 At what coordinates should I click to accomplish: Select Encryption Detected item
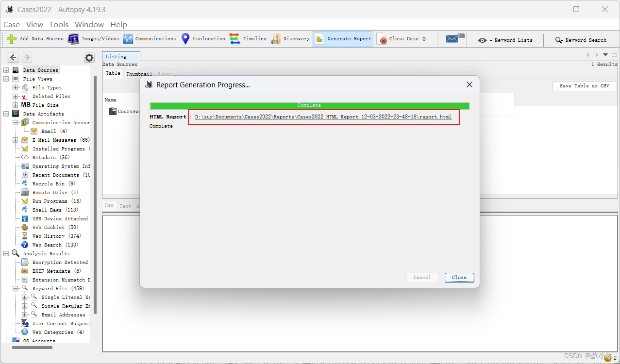tap(60, 263)
